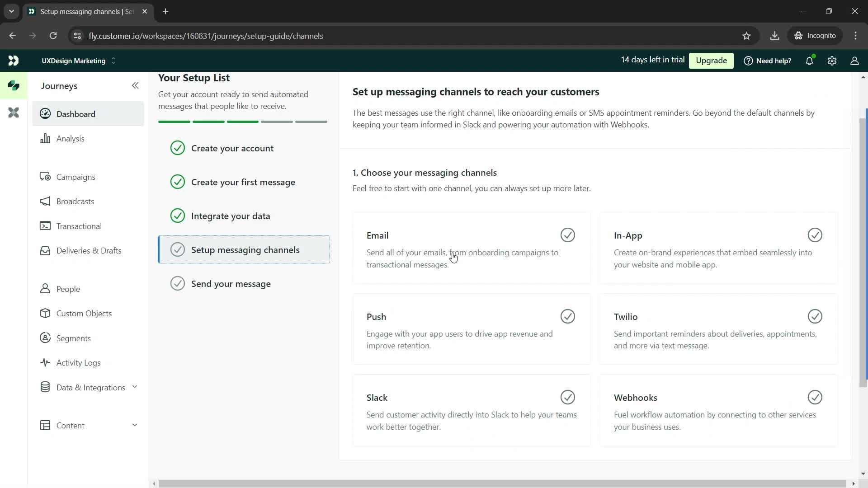Click the Need help button
This screenshot has height=488, width=868.
[x=769, y=60]
